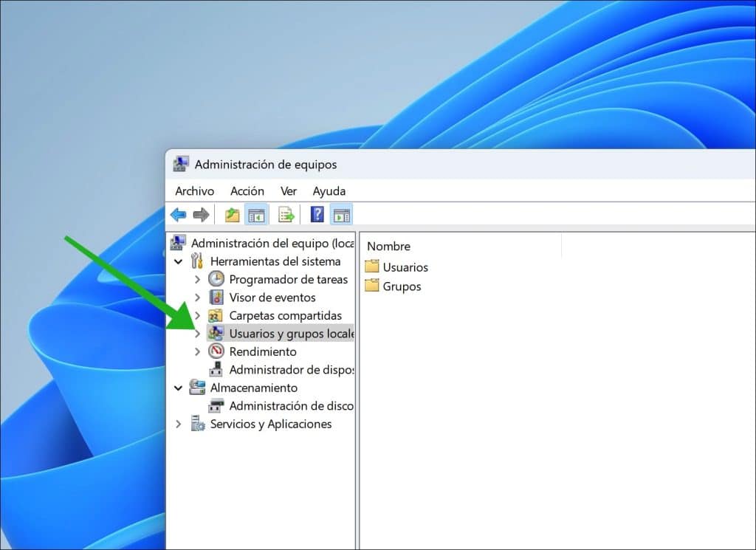This screenshot has height=550, width=756.
Task: Collapse the Herramientas del sistema node
Action: coord(179,262)
